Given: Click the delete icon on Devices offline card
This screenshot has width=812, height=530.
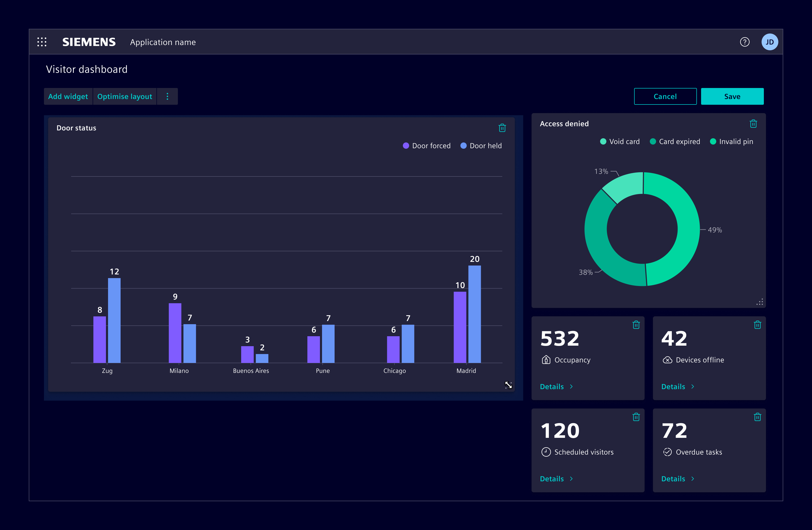Looking at the screenshot, I should [x=758, y=325].
